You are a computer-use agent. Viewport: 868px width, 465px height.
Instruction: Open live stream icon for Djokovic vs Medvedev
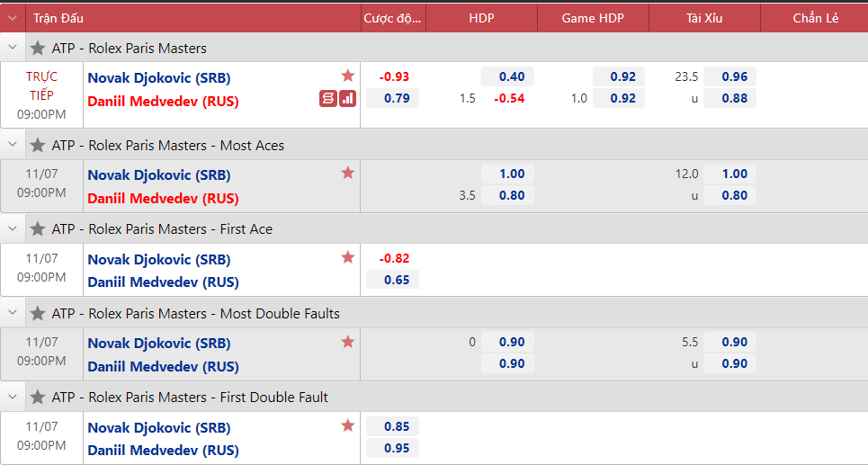327,99
